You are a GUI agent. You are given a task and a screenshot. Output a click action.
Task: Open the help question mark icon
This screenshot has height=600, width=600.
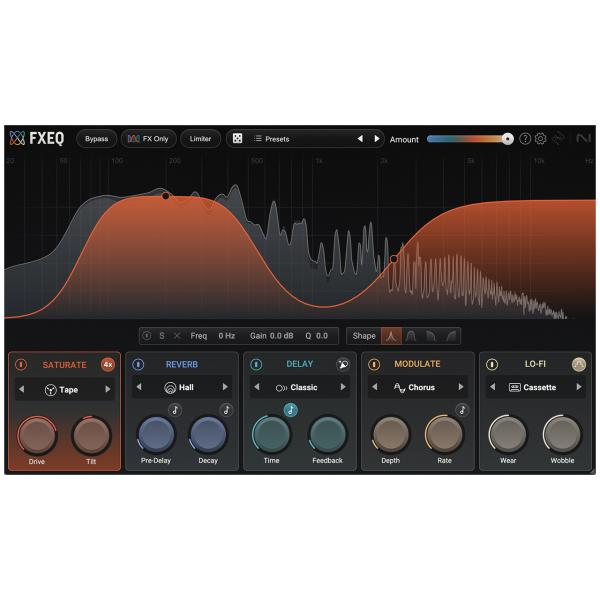click(x=525, y=139)
